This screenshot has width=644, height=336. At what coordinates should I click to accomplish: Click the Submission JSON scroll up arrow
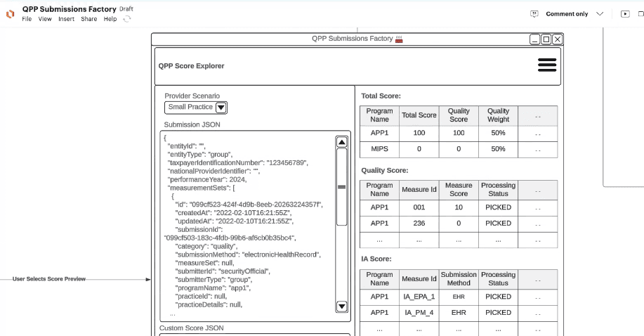tap(342, 142)
